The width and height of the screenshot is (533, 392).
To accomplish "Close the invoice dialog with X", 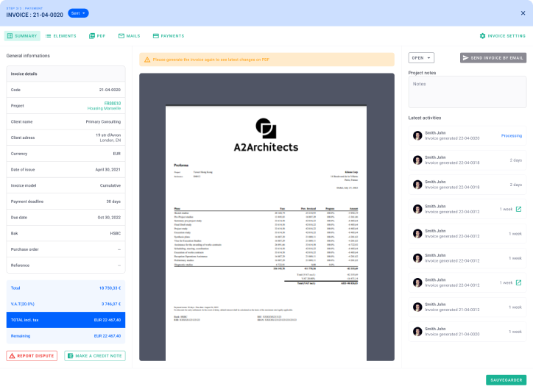I will click(523, 13).
